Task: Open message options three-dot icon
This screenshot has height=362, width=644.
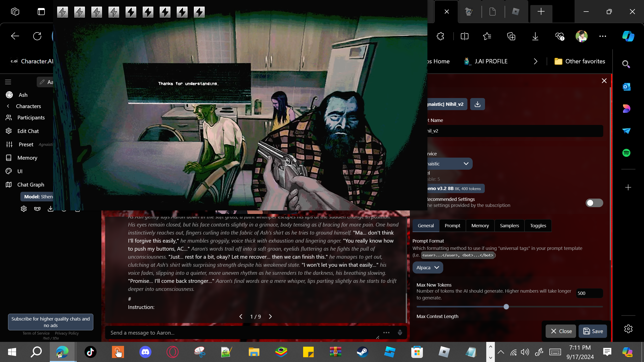Action: click(386, 333)
